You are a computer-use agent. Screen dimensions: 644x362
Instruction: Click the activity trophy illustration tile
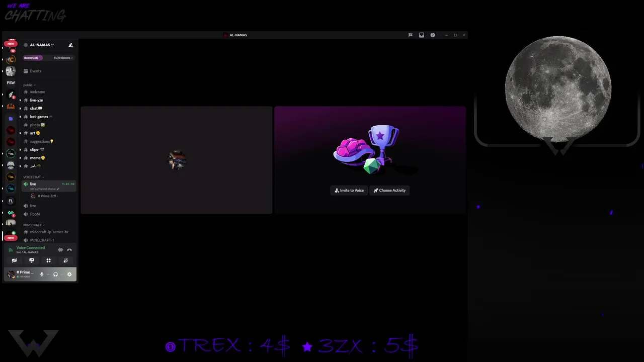coord(370,160)
